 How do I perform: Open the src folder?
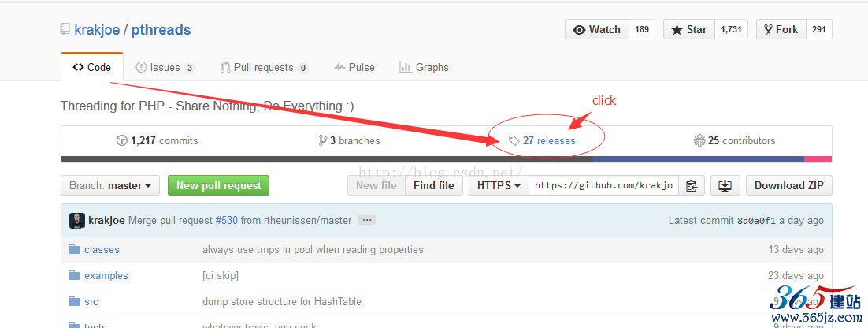pyautogui.click(x=91, y=302)
